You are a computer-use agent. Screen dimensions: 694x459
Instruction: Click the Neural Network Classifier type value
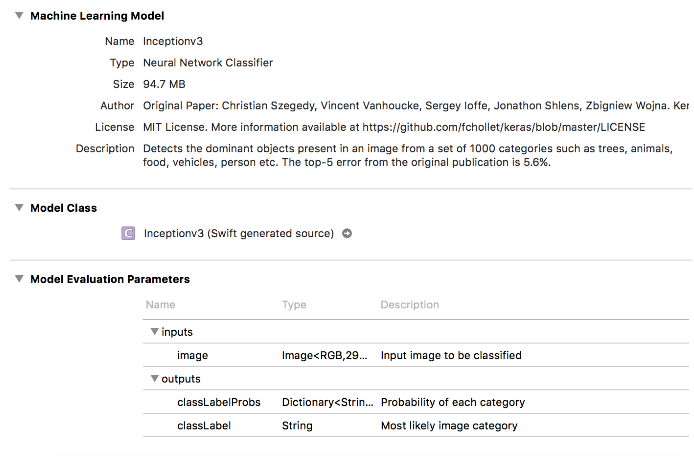(208, 63)
